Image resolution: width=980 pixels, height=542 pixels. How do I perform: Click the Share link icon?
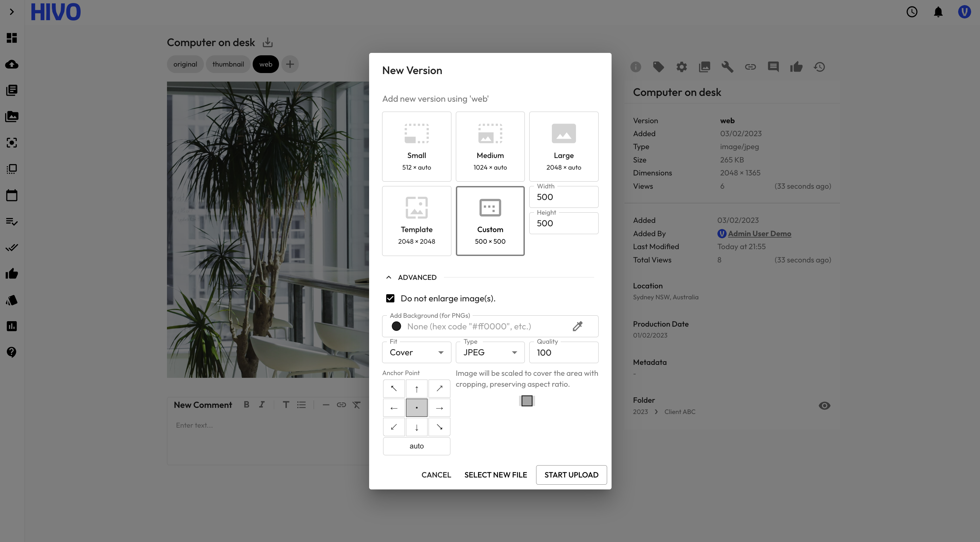click(751, 67)
